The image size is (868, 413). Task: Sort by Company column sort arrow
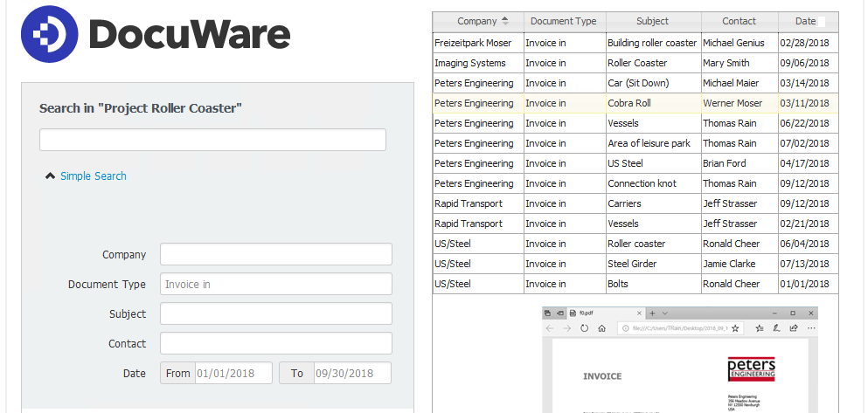[x=505, y=21]
